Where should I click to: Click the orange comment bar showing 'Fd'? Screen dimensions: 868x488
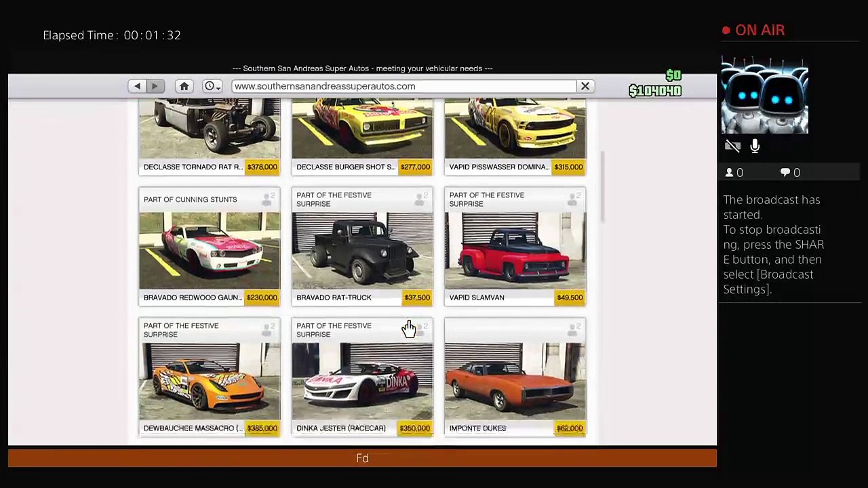click(362, 458)
